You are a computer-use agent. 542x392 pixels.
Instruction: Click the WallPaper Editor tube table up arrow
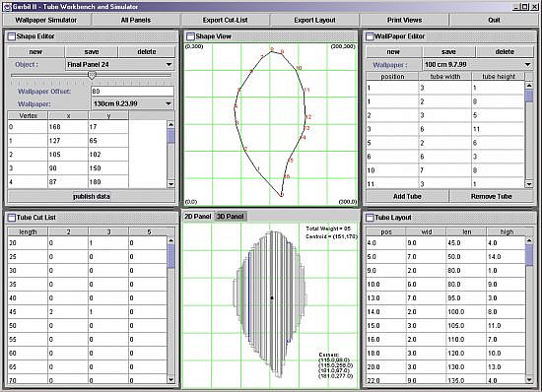[x=529, y=85]
